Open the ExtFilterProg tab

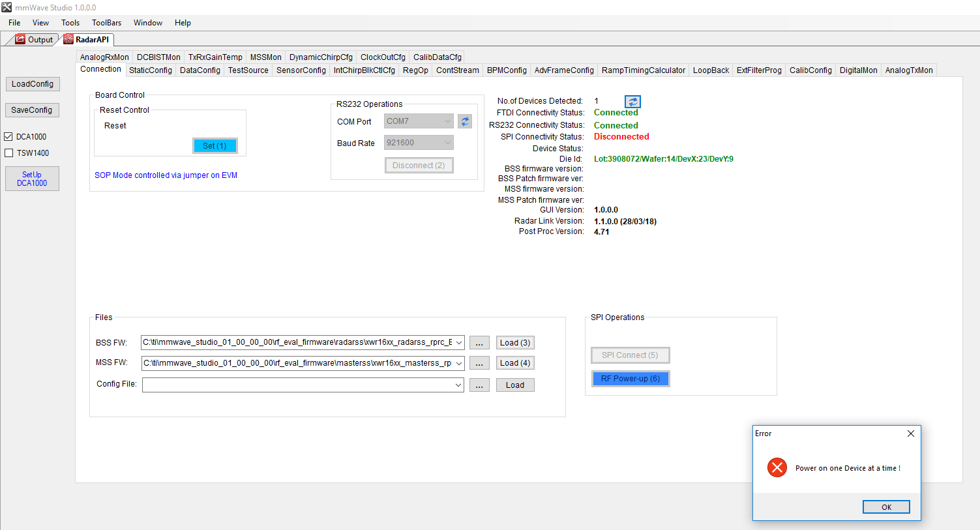coord(759,70)
